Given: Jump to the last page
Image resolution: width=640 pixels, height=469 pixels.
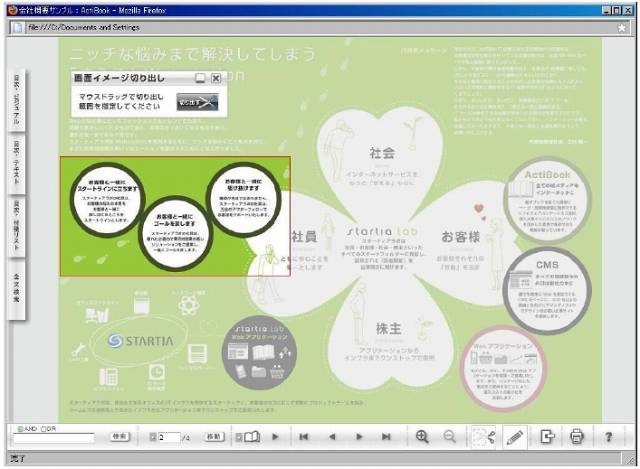Looking at the screenshot, I should tap(386, 437).
